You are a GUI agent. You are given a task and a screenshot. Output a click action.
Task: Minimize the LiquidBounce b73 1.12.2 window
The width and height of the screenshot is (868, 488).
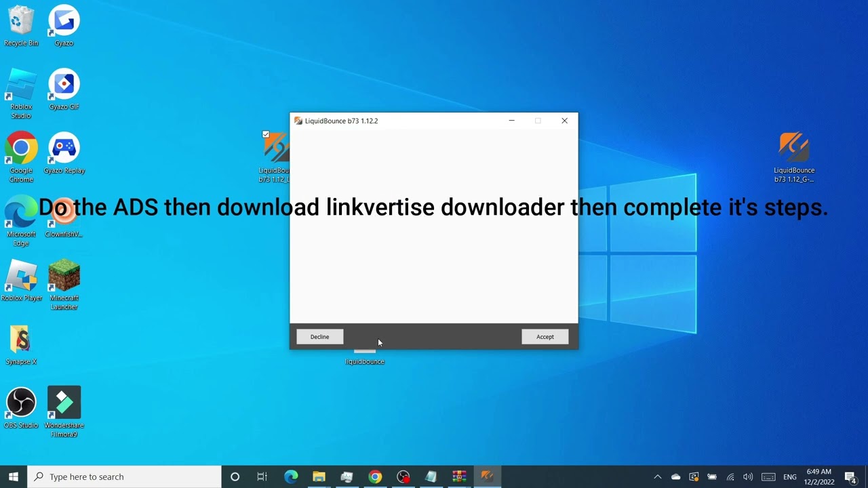tap(512, 121)
